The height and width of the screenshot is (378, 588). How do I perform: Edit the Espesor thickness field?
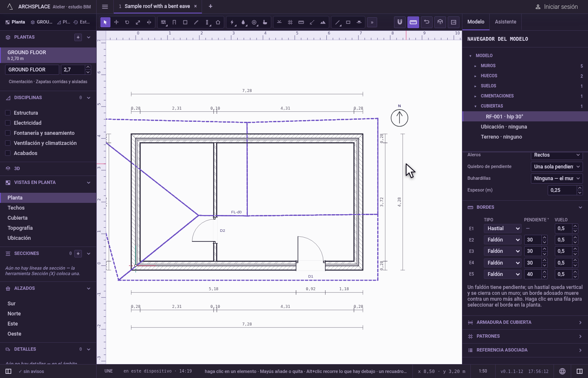[562, 190]
